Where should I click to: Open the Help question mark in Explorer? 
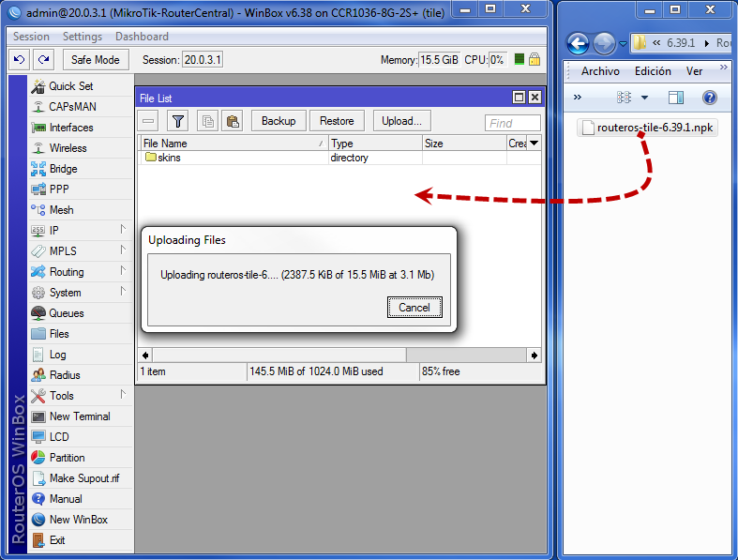(709, 98)
